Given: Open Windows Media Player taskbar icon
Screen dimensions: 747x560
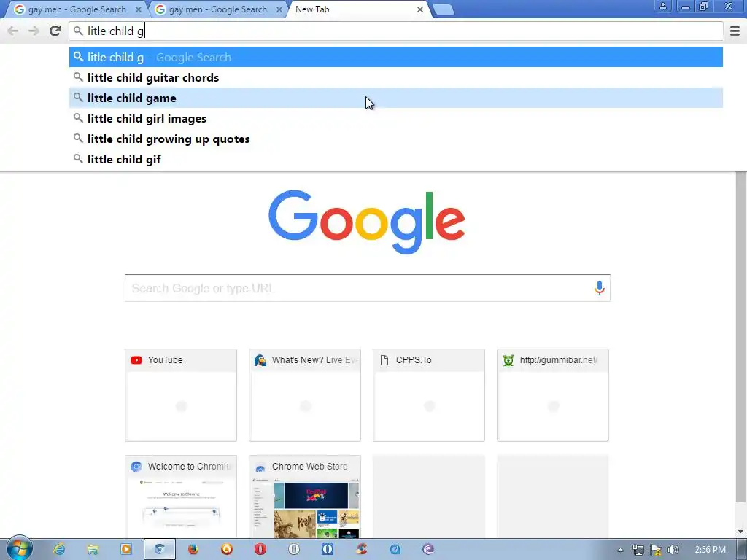Looking at the screenshot, I should pyautogui.click(x=126, y=550).
